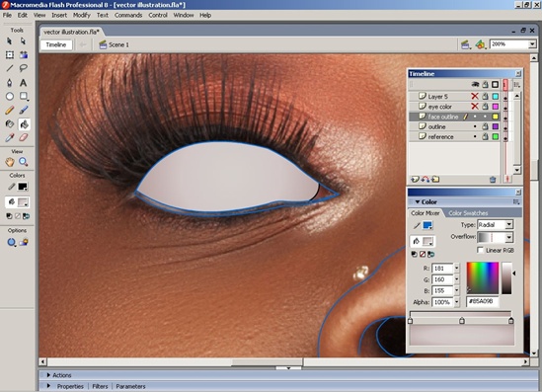The height and width of the screenshot is (392, 542).
Task: Toggle lock all layers padlock header icon
Action: click(x=486, y=84)
